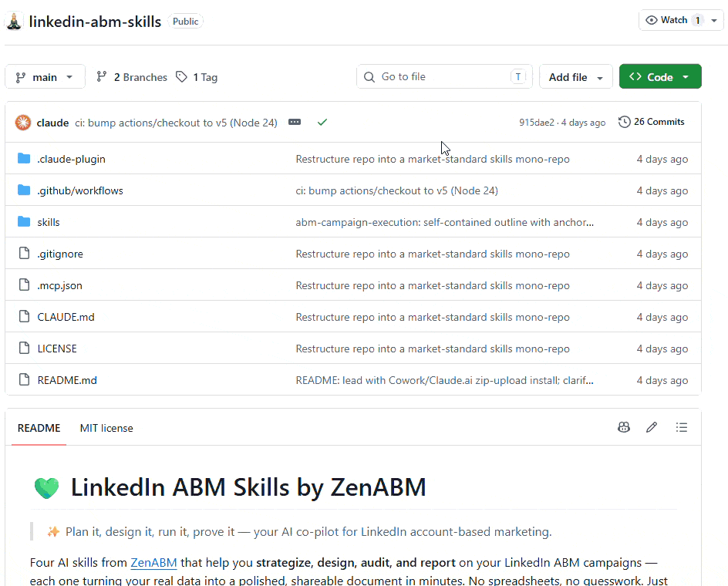
Task: Open the 26 Commits history
Action: 652,122
